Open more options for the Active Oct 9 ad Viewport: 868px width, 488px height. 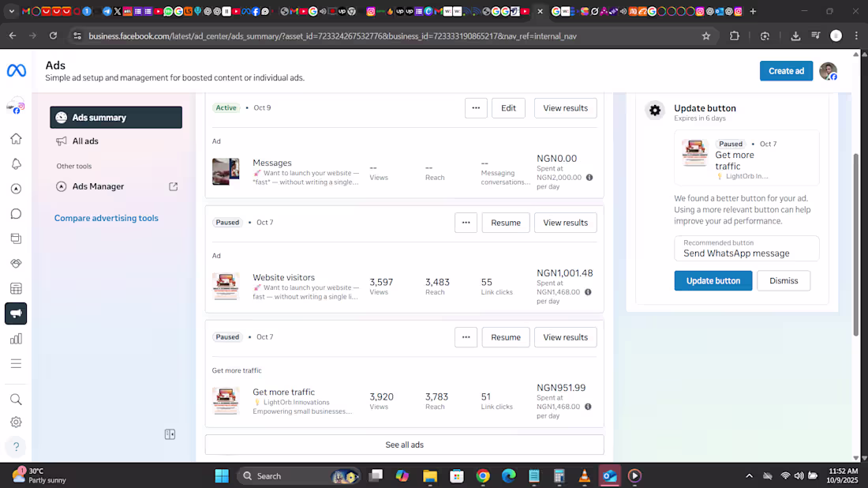point(476,108)
